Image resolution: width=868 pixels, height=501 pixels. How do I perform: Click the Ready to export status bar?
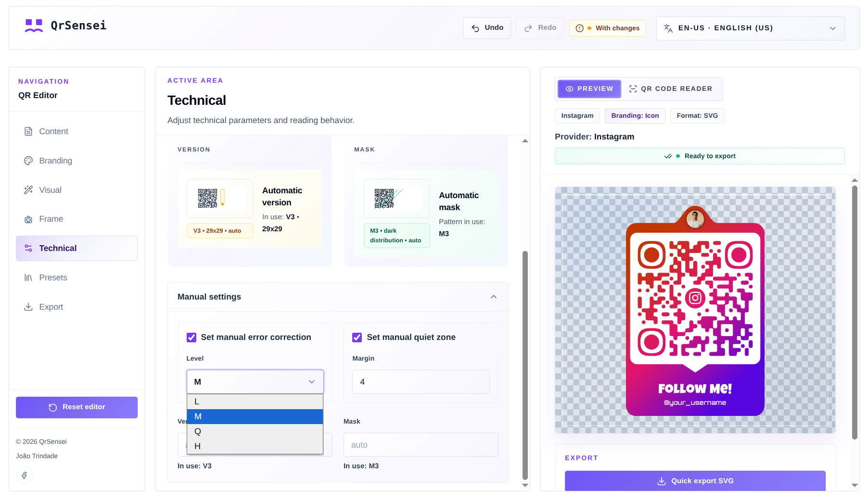click(x=700, y=156)
